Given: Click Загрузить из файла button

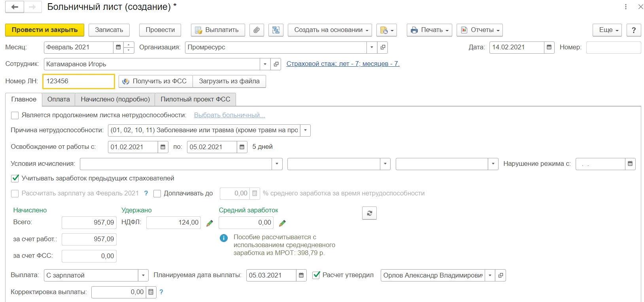Looking at the screenshot, I should (229, 81).
